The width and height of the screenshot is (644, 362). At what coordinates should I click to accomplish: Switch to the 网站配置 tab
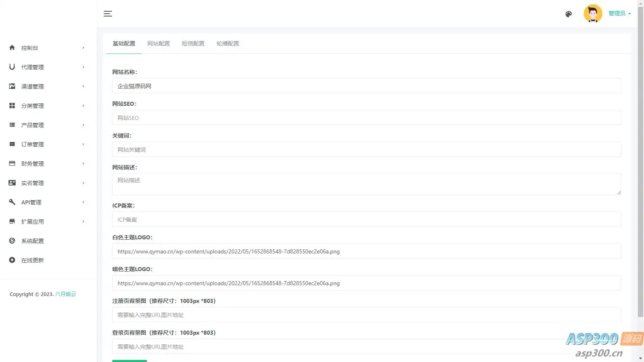[159, 43]
